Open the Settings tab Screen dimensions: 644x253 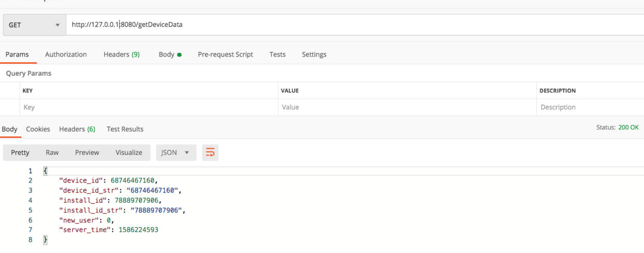(x=314, y=54)
